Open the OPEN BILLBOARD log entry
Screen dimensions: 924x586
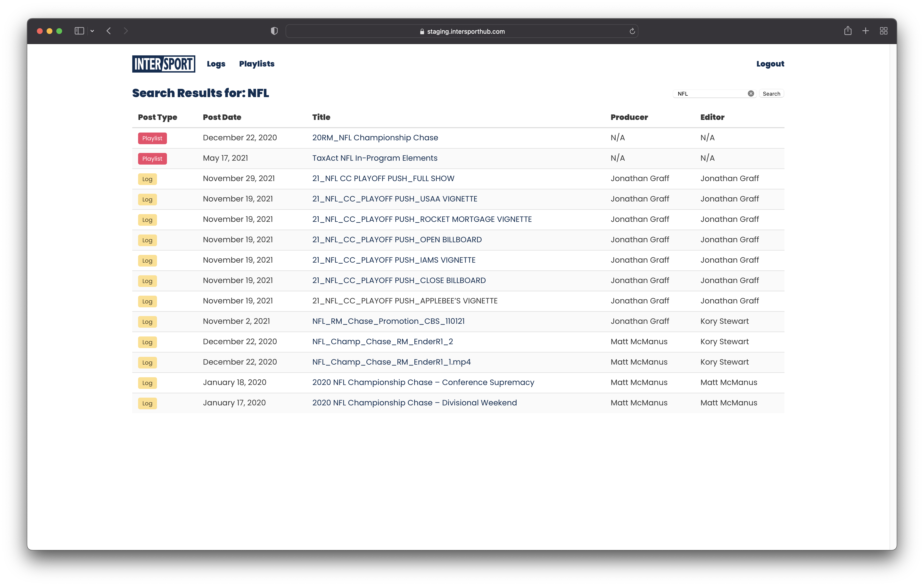click(397, 240)
